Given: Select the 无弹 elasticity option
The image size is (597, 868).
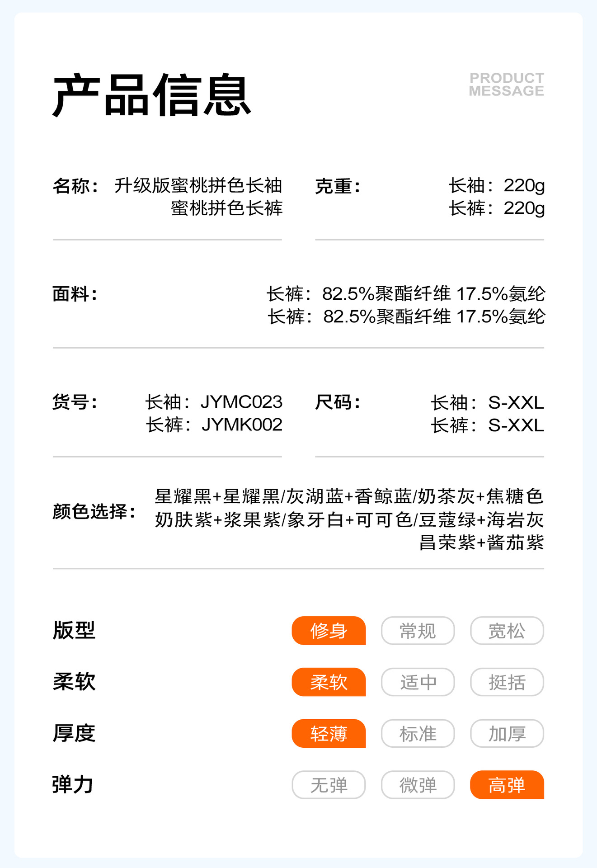Looking at the screenshot, I should point(329,785).
